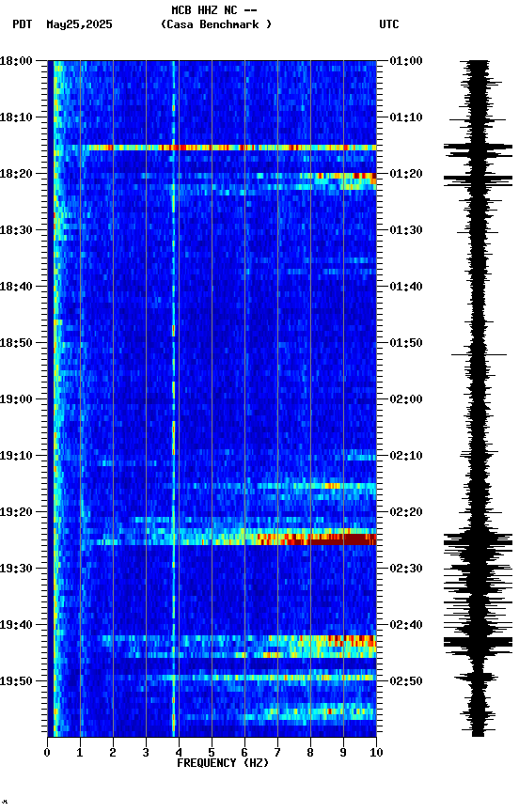Click the 19:10 PDT time label

click(16, 456)
